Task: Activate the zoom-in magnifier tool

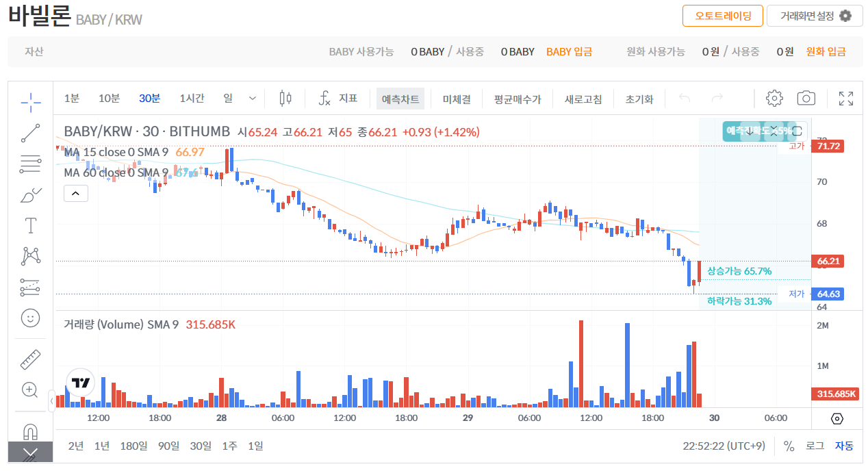Action: pos(30,389)
